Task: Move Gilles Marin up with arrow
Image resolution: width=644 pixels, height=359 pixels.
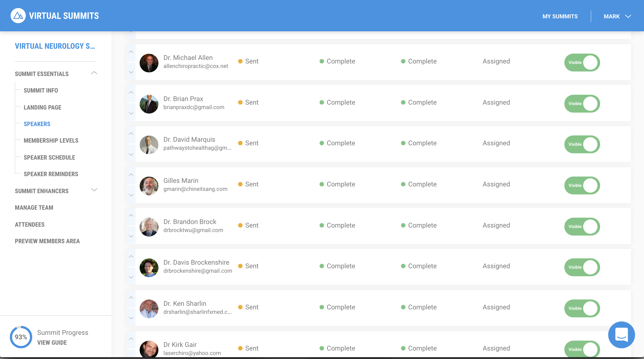Action: 131,175
